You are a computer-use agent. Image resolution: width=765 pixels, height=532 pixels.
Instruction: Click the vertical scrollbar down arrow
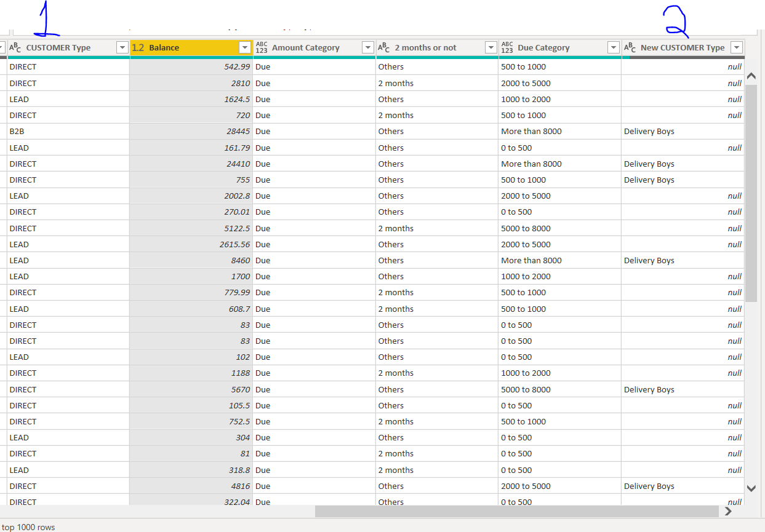751,488
